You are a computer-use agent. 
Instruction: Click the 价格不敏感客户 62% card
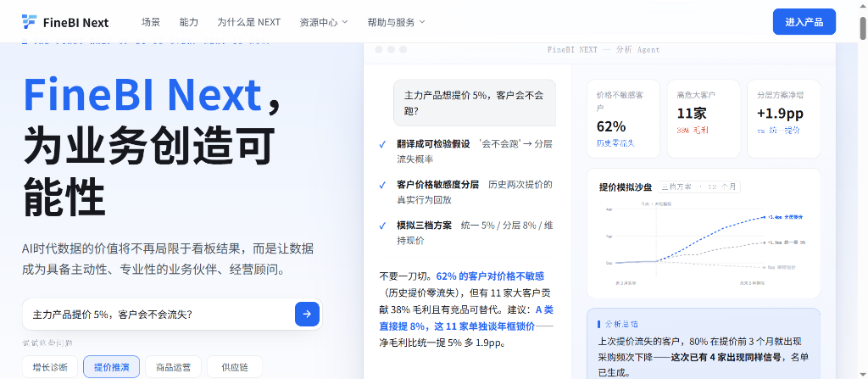pos(623,120)
